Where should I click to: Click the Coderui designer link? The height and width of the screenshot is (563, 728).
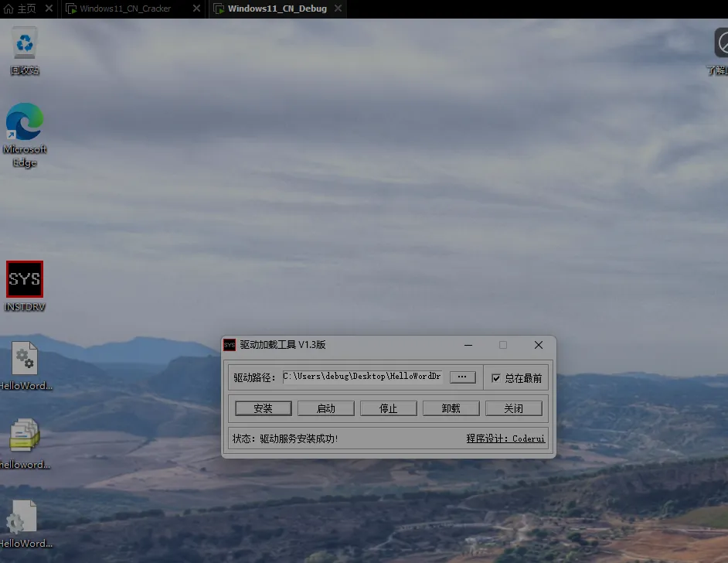527,438
